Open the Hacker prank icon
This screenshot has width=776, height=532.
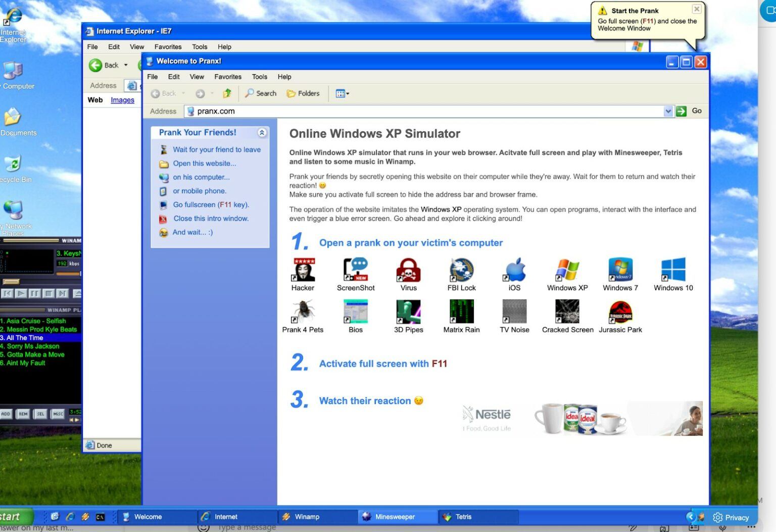point(303,270)
